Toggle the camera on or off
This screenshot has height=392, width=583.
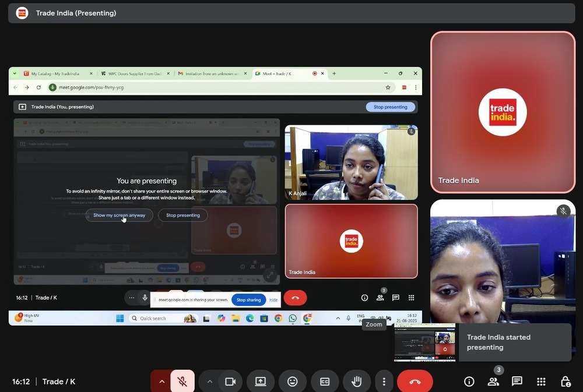click(230, 382)
